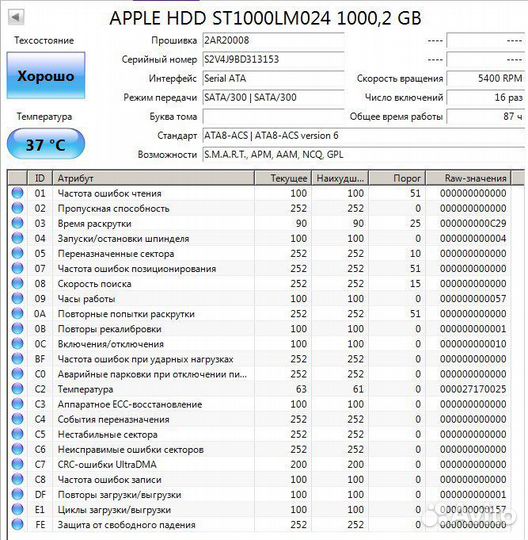Select attribute text Часы работы
Screen dimensions: 528x540
pos(86,299)
